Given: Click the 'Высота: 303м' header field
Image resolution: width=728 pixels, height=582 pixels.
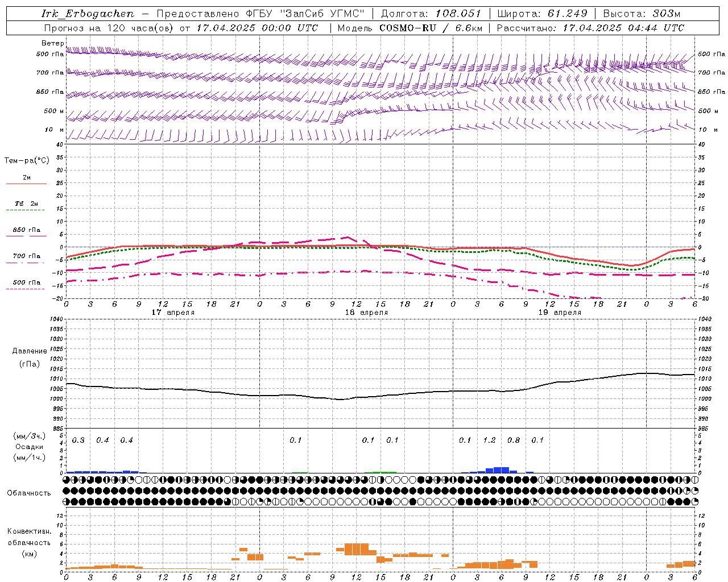Looking at the screenshot, I should coord(642,14).
